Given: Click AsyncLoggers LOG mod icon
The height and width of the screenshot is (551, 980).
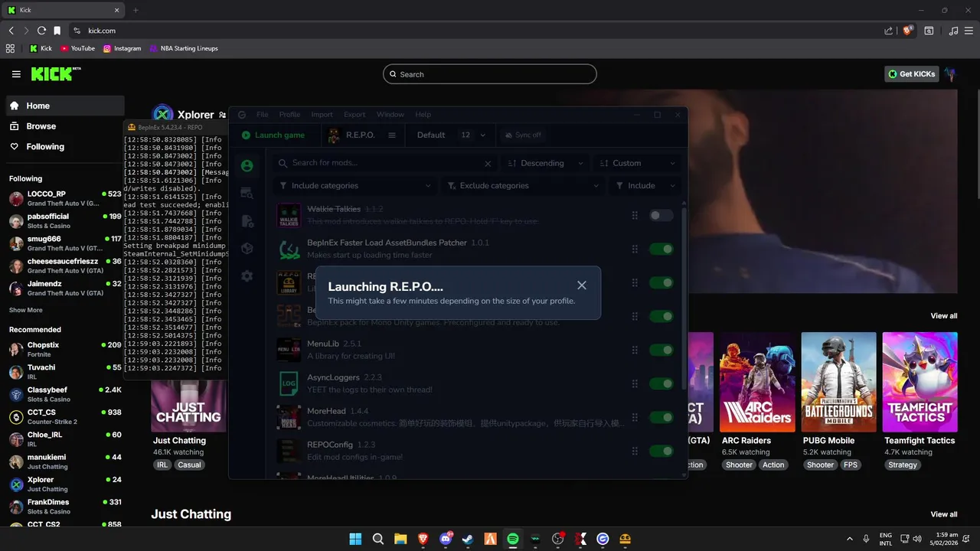Looking at the screenshot, I should [289, 383].
